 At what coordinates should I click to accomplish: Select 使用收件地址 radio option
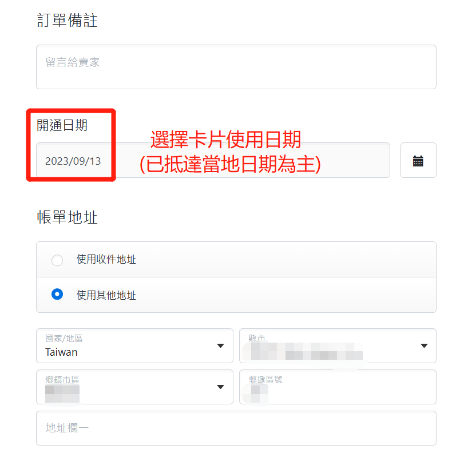click(57, 260)
